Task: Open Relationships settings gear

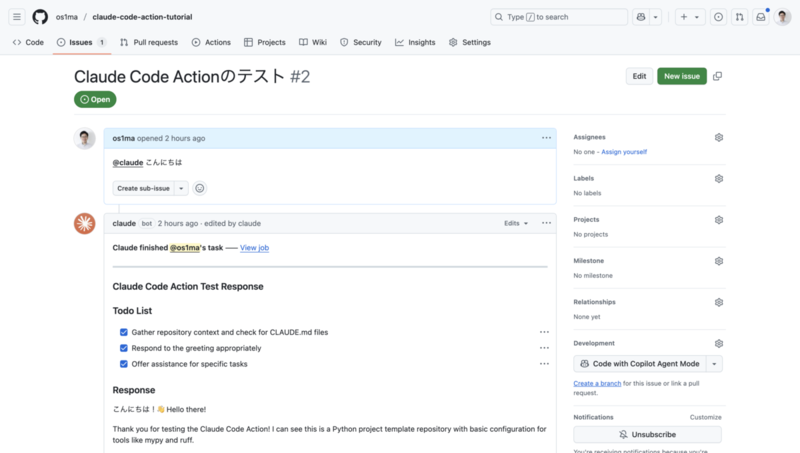Action: [x=719, y=303]
